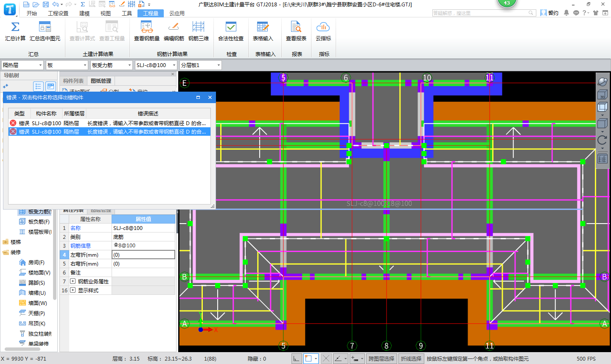Switch to 工具 ribbon tab
This screenshot has width=611, height=364.
point(127,13)
